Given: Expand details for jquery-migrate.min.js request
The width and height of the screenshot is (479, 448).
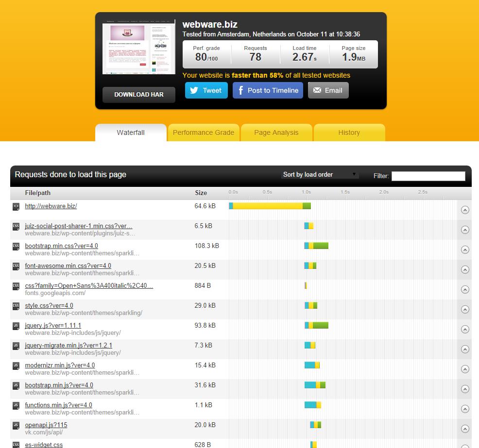Looking at the screenshot, I should 464,349.
